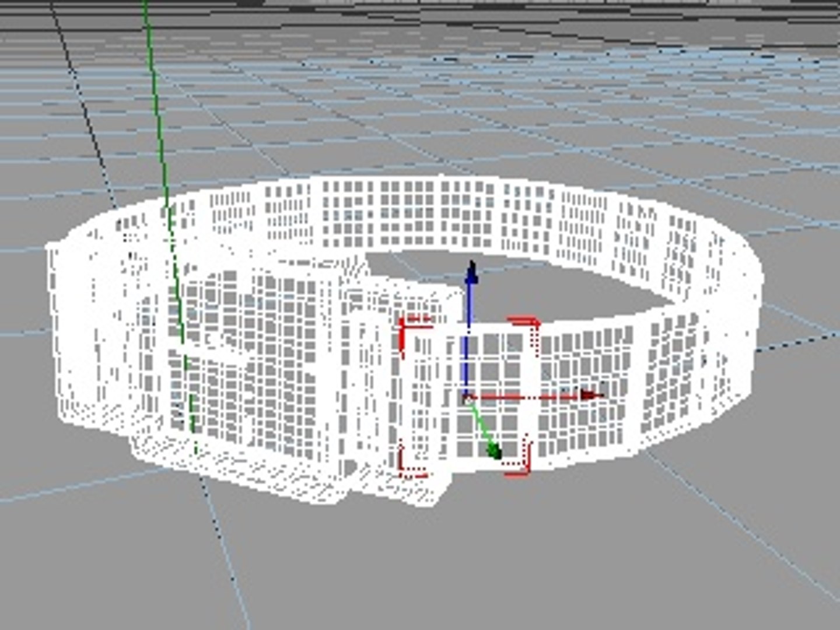The width and height of the screenshot is (840, 630).
Task: Click the red horizontal axis arrow handle
Action: (x=591, y=395)
